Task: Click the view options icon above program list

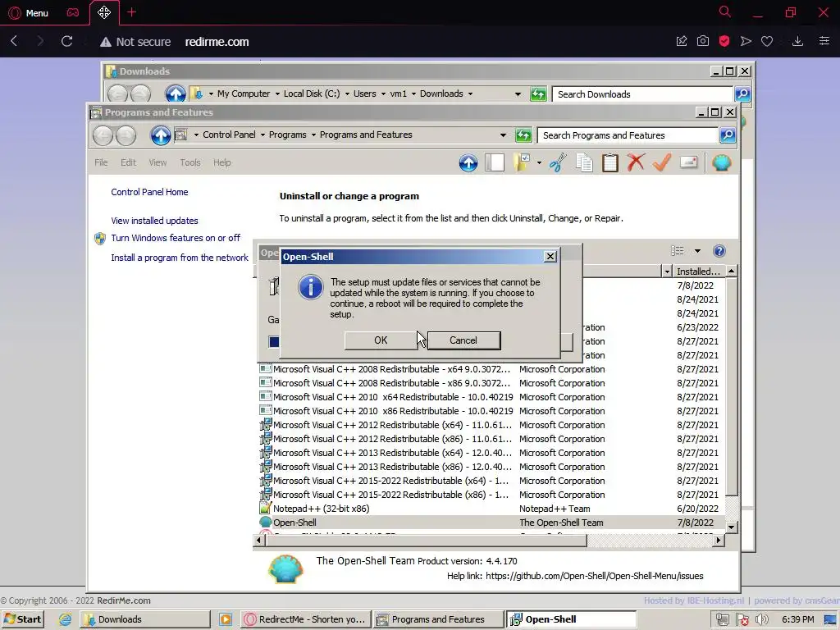Action: point(677,251)
